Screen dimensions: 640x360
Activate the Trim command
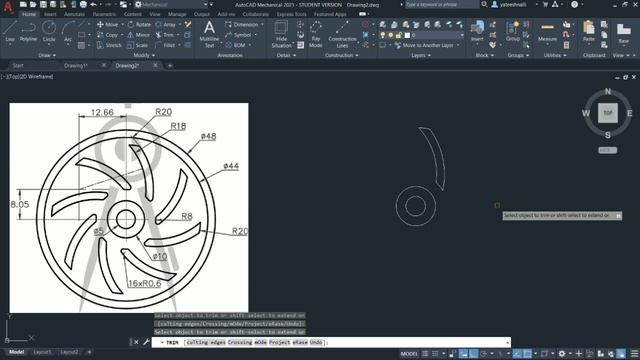click(165, 35)
